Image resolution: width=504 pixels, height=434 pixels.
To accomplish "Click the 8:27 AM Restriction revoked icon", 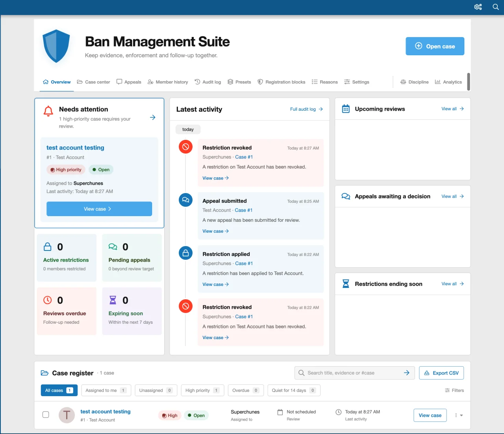I will (x=185, y=147).
